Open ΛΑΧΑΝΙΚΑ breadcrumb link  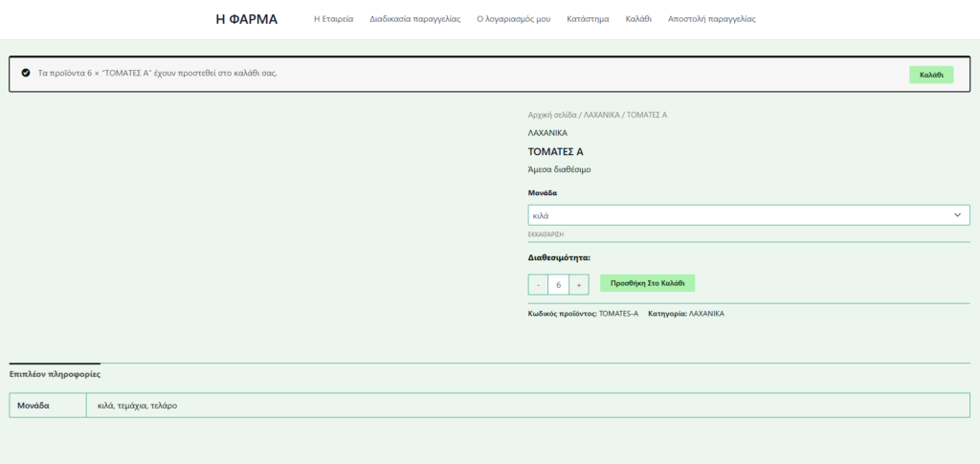pyautogui.click(x=601, y=115)
